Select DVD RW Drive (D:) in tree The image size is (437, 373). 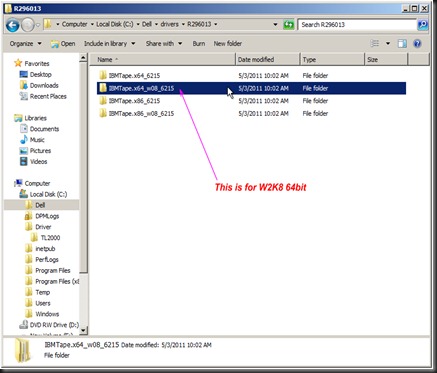54,325
